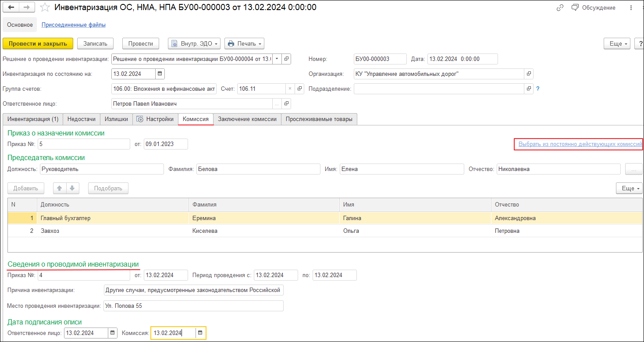
Task: Expand the Печать print menu
Action: (244, 43)
